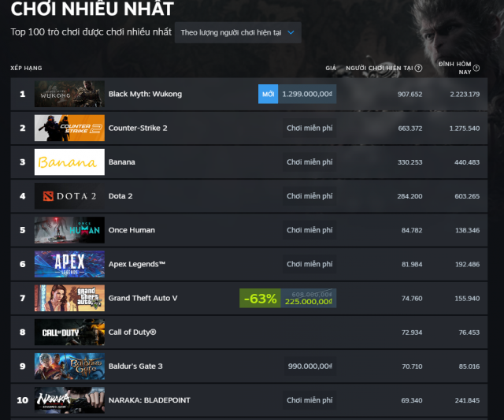Image resolution: width=504 pixels, height=420 pixels.
Task: Click the 'GIÁ' column header
Action: coord(331,69)
